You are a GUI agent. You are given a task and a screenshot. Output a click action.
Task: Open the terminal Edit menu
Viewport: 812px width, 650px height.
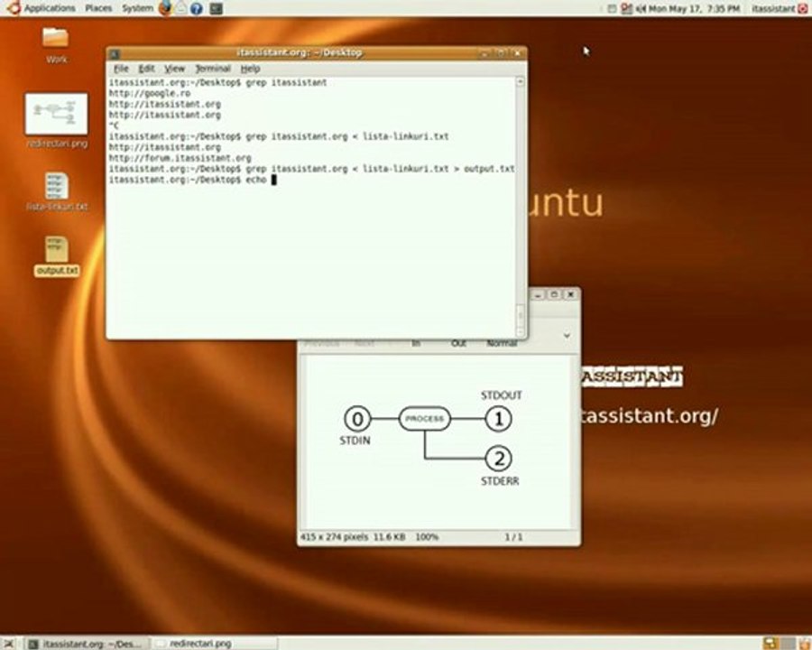tap(146, 69)
